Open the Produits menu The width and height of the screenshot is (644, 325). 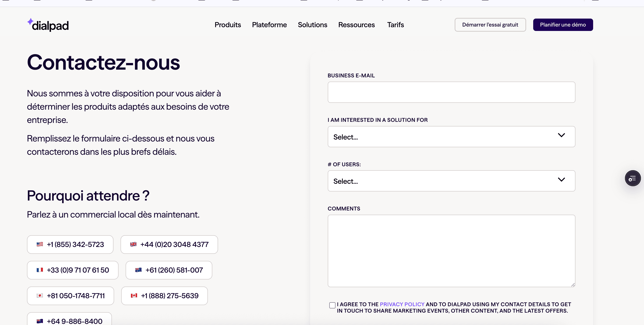tap(228, 25)
